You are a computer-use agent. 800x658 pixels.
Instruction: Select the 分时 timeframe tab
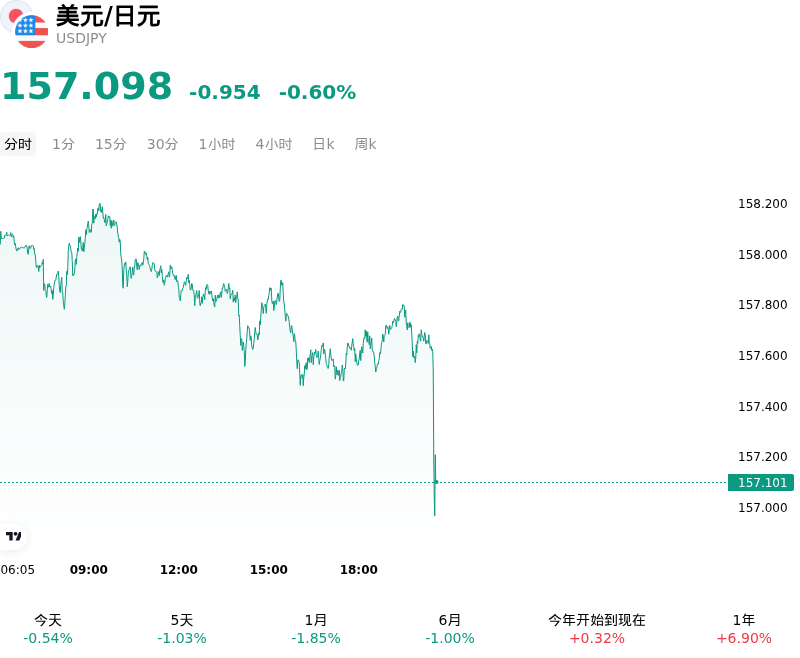[x=18, y=144]
